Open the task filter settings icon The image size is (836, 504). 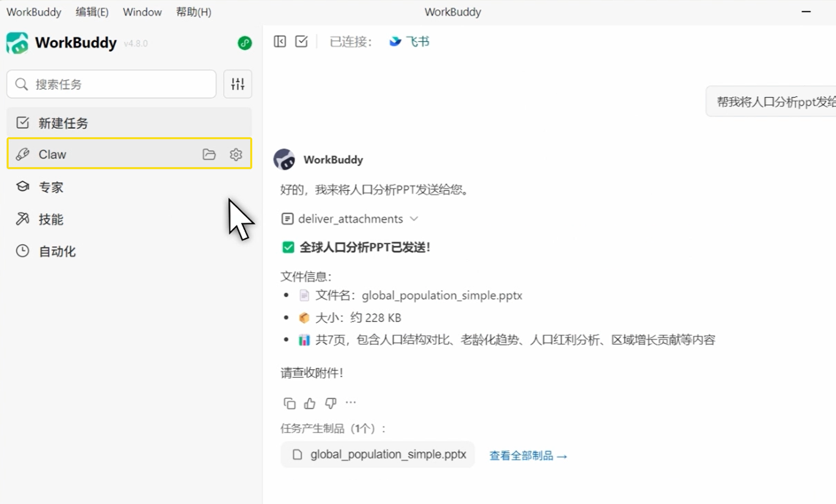pyautogui.click(x=238, y=84)
